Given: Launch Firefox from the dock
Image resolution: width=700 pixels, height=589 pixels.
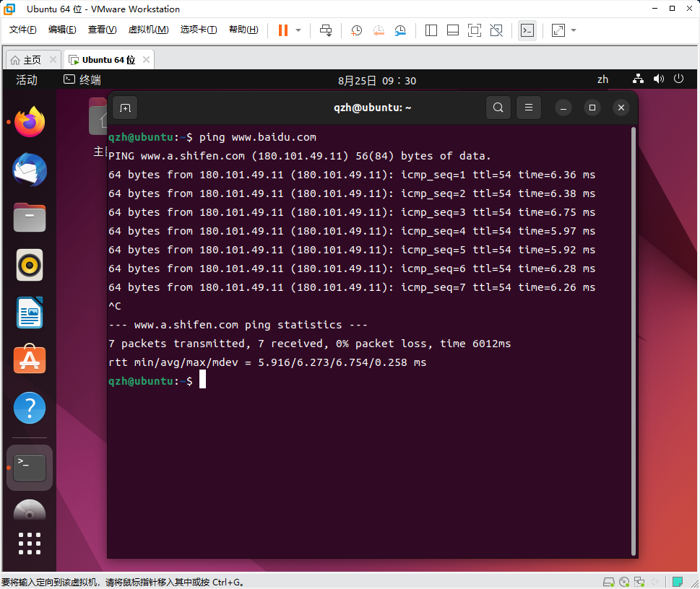Looking at the screenshot, I should [30, 122].
